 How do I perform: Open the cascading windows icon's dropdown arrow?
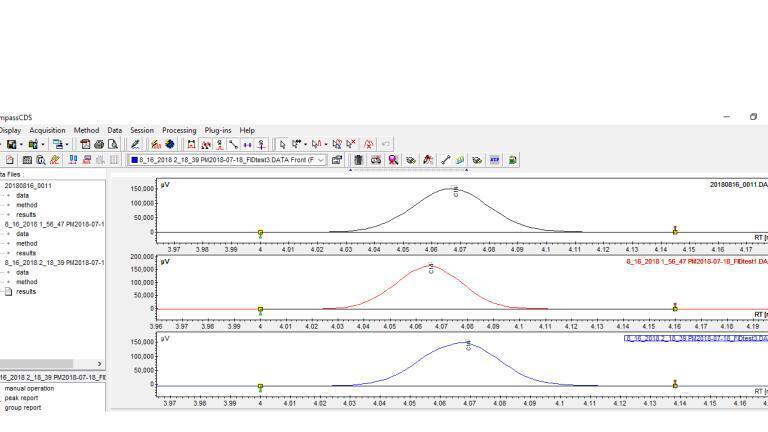coord(67,144)
